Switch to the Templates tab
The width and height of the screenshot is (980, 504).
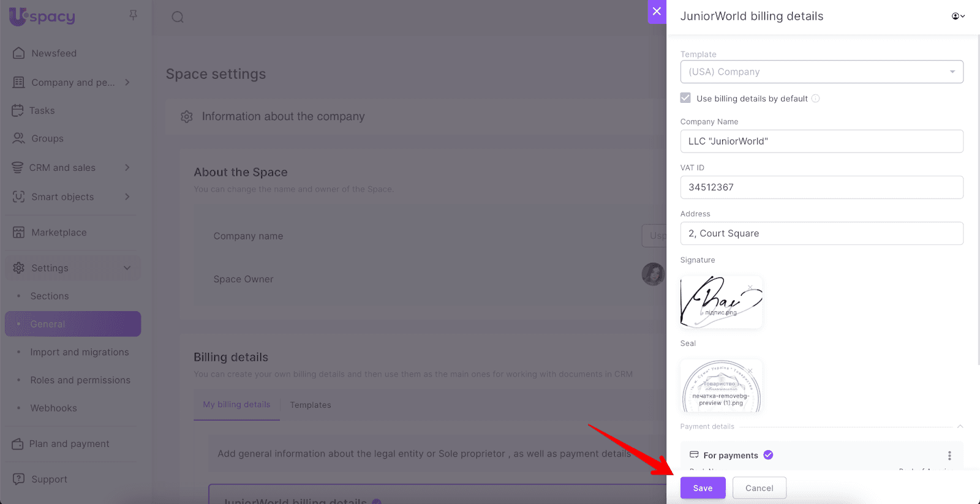coord(311,405)
